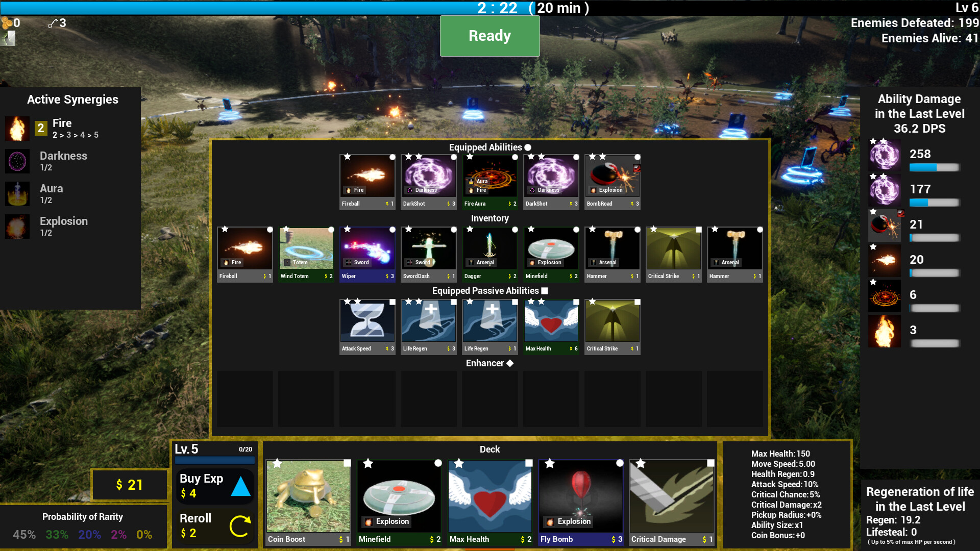Select the equipped Critical Strike passive
The width and height of the screenshot is (980, 551).
[x=612, y=327]
